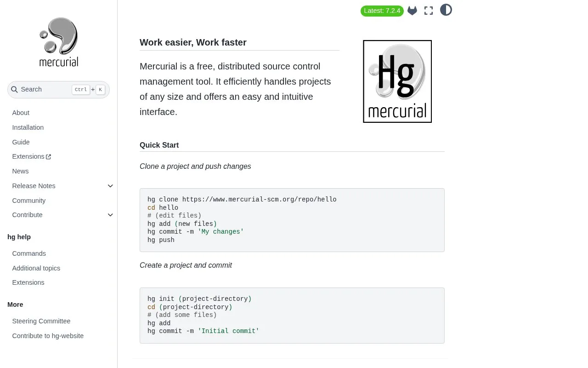
Task: Click the search magnifier icon
Action: tap(15, 90)
